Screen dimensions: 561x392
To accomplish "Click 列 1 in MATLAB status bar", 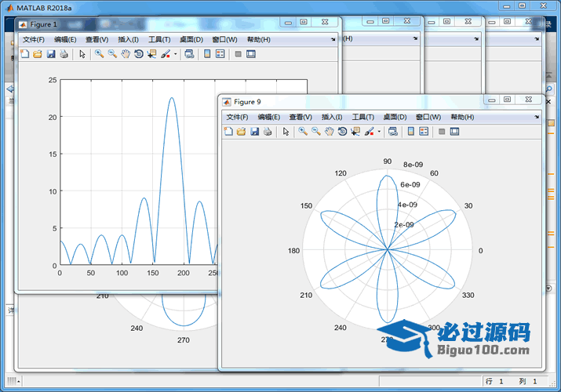I will [528, 382].
